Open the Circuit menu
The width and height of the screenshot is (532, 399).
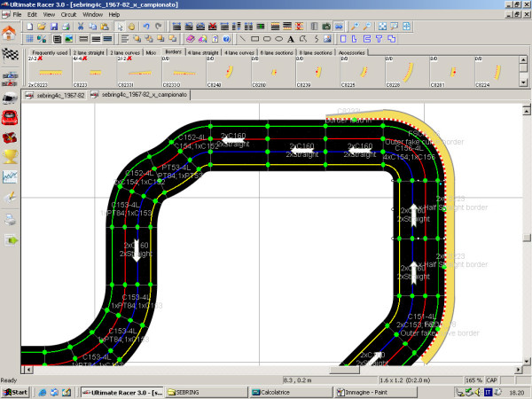[x=68, y=15]
